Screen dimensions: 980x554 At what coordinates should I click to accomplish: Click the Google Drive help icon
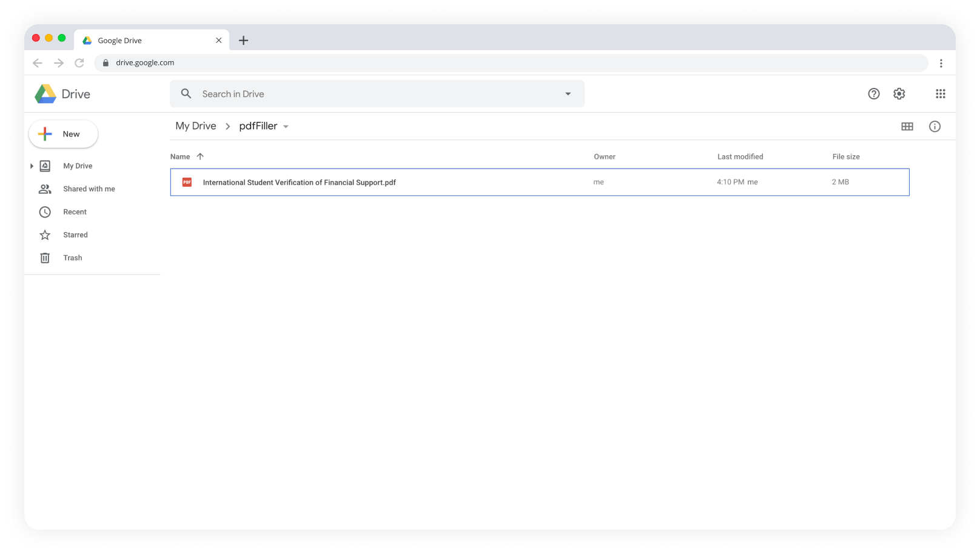[x=874, y=93]
